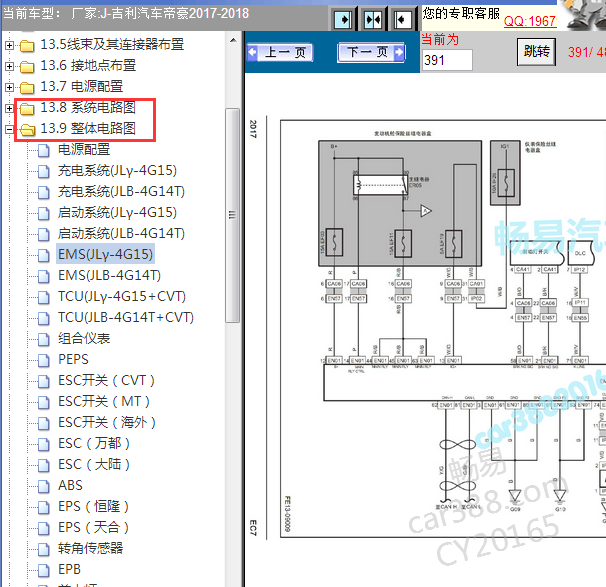The image size is (606, 587).
Task: Open the ABS page
Action: tap(70, 485)
